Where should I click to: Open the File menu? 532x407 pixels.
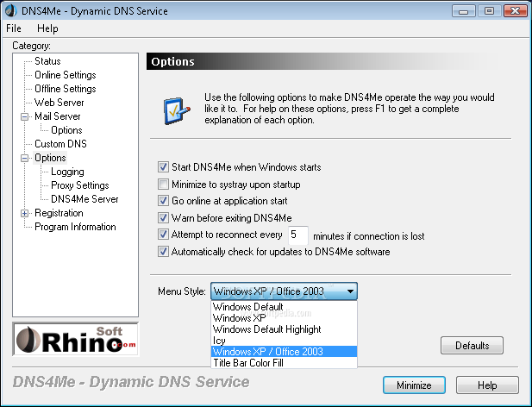tap(14, 28)
